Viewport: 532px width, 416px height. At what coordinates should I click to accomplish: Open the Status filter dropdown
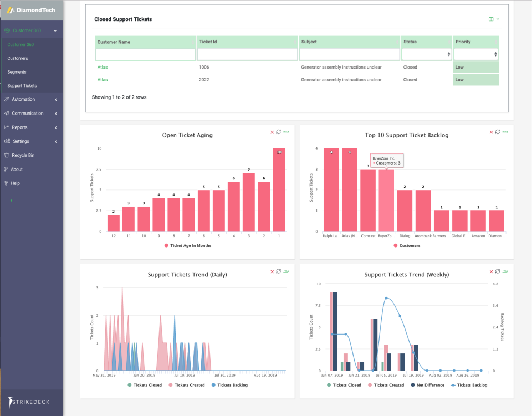click(x=427, y=54)
